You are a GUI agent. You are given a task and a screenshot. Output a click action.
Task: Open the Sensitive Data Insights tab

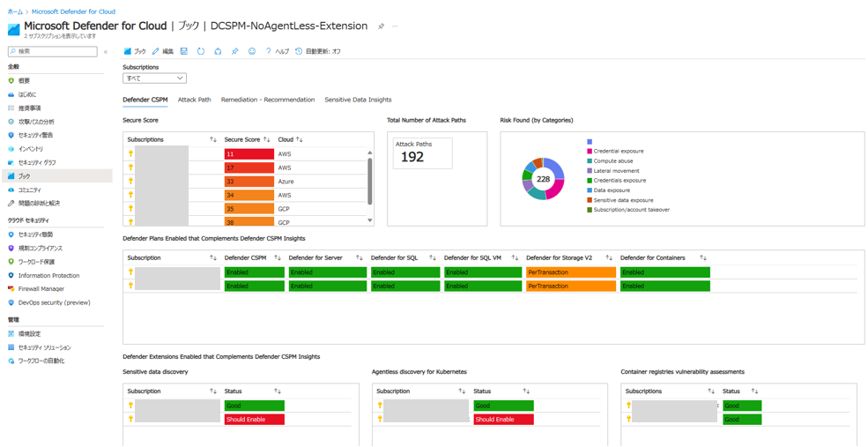(358, 100)
